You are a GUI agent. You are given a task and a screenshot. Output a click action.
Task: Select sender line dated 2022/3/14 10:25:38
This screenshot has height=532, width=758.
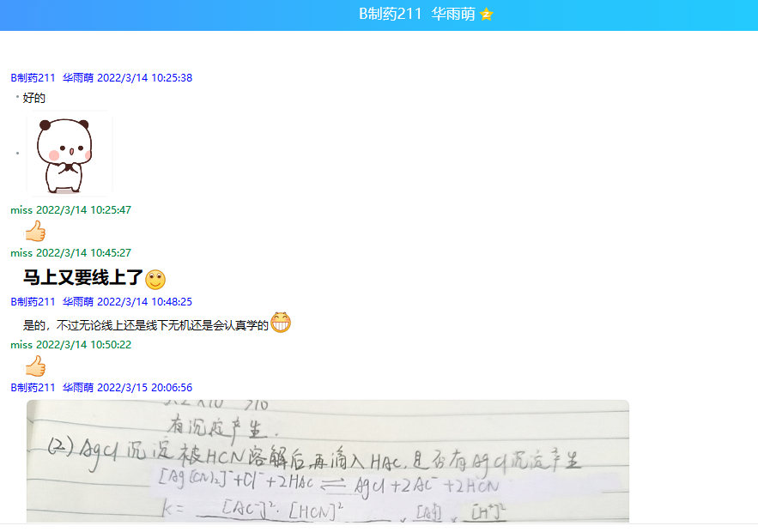pos(101,78)
